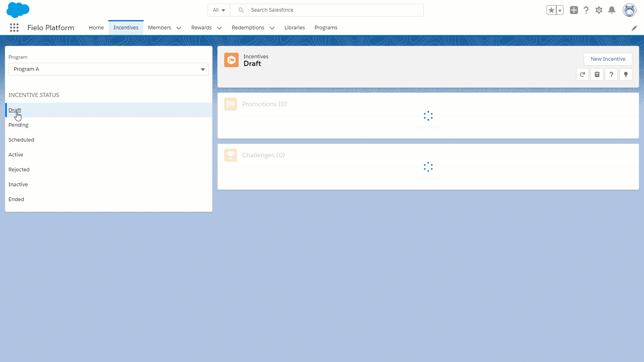
Task: Select the Draft incentive status
Action: tap(109, 110)
